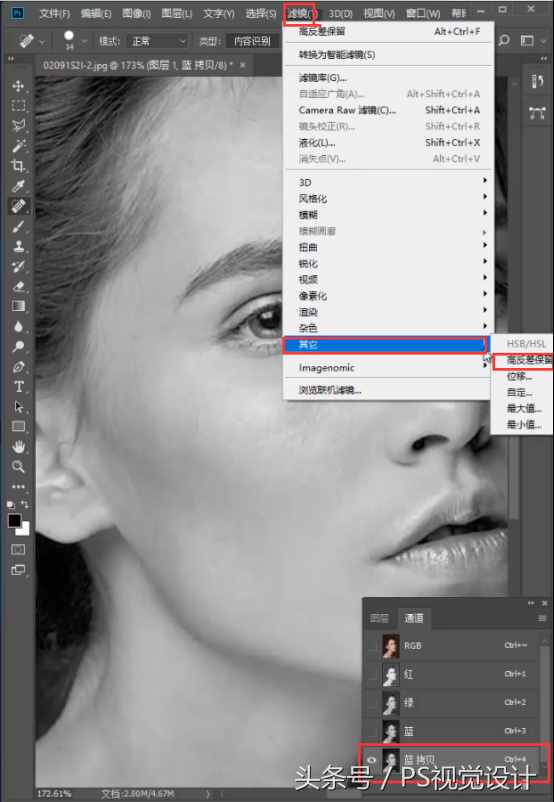This screenshot has width=554, height=802.
Task: Select the Zoom tool
Action: point(18,466)
